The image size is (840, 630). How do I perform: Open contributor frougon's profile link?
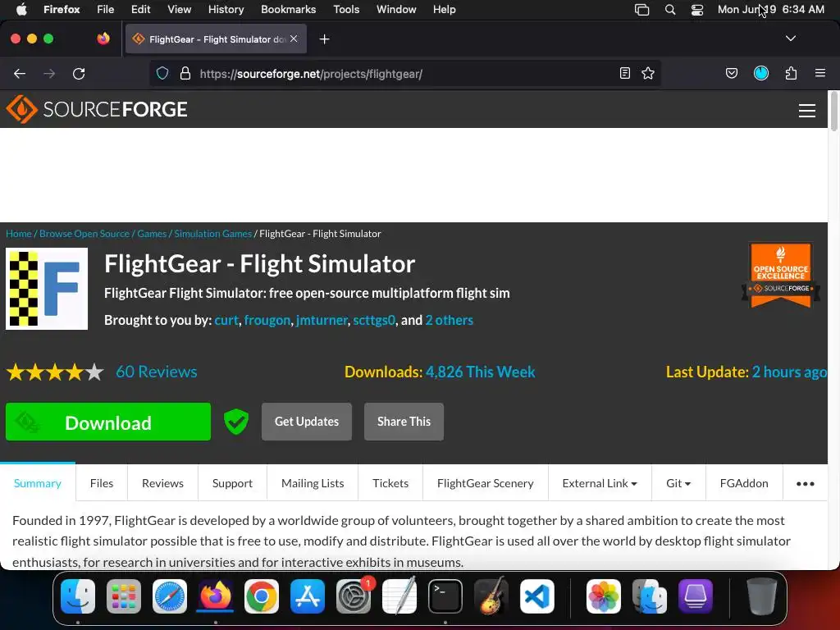tap(267, 320)
